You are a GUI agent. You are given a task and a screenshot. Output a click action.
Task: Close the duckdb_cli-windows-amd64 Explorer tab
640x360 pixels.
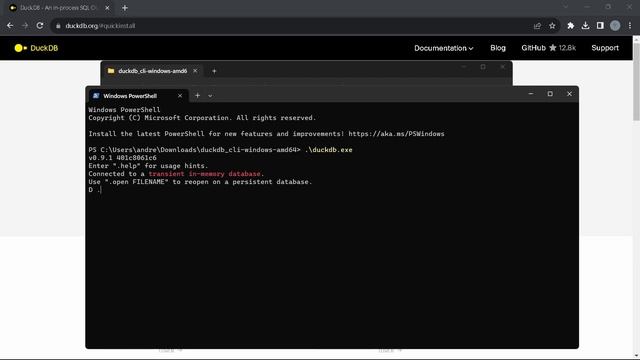[195, 71]
